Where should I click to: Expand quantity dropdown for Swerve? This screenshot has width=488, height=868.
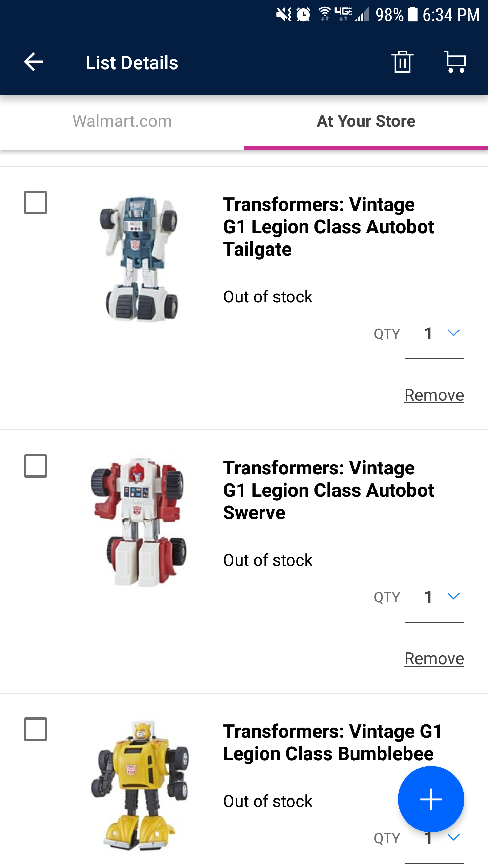(453, 597)
